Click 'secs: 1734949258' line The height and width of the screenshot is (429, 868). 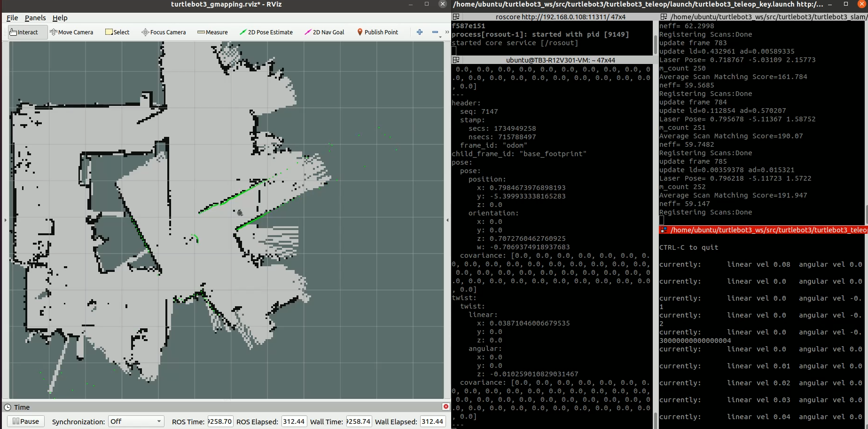pos(502,128)
